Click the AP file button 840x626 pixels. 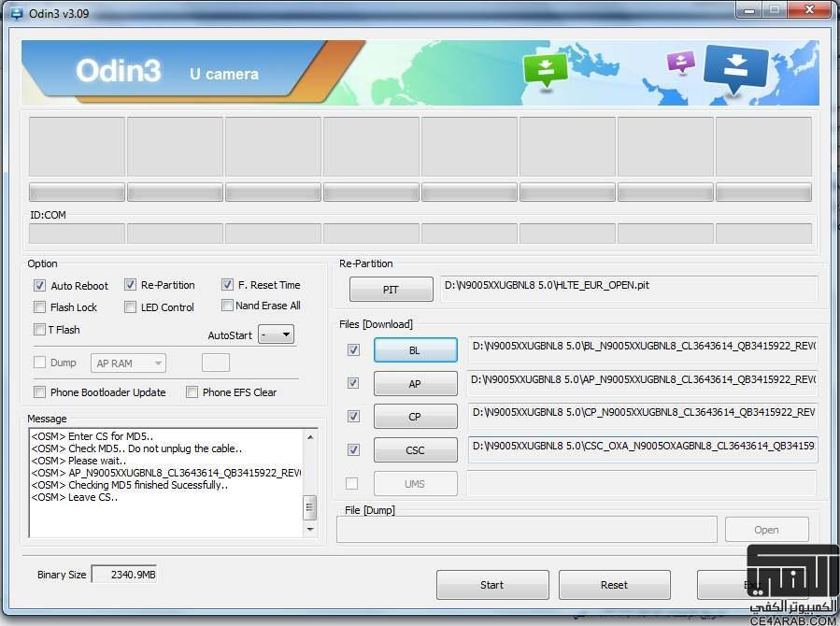point(415,383)
